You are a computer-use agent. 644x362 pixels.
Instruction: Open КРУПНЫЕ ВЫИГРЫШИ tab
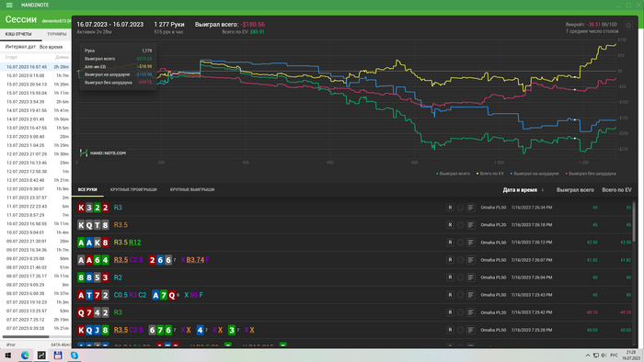[192, 190]
